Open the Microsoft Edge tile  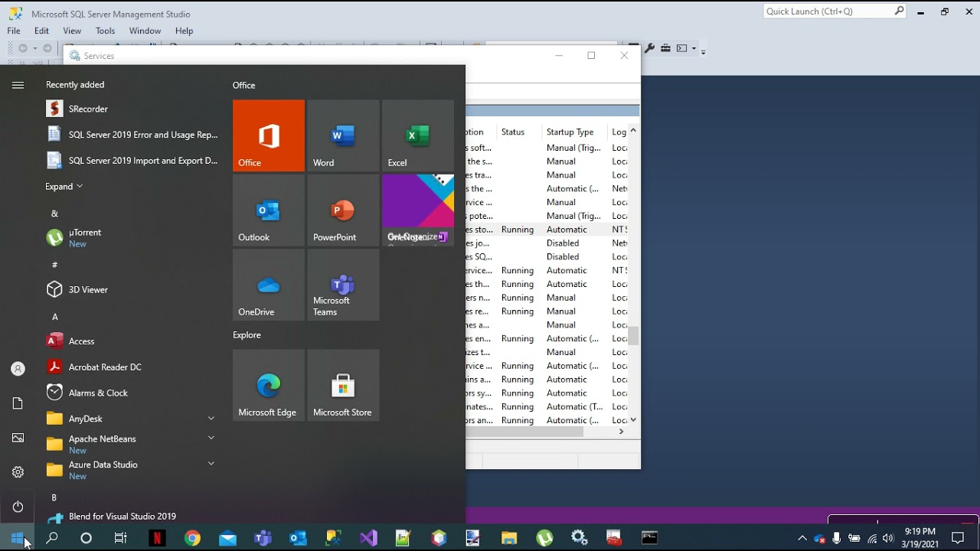(x=269, y=385)
